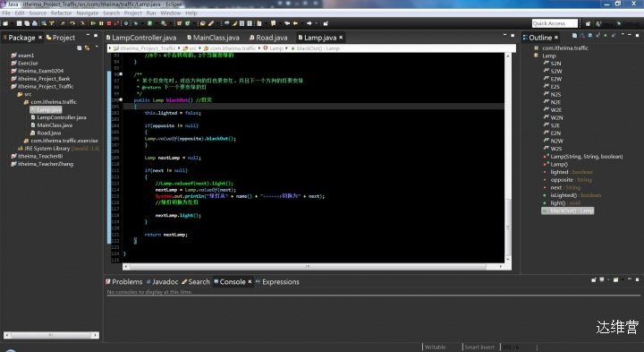This screenshot has height=352, width=644.
Task: Click the editor vertical scrollbar thumb
Action: pyautogui.click(x=508, y=228)
